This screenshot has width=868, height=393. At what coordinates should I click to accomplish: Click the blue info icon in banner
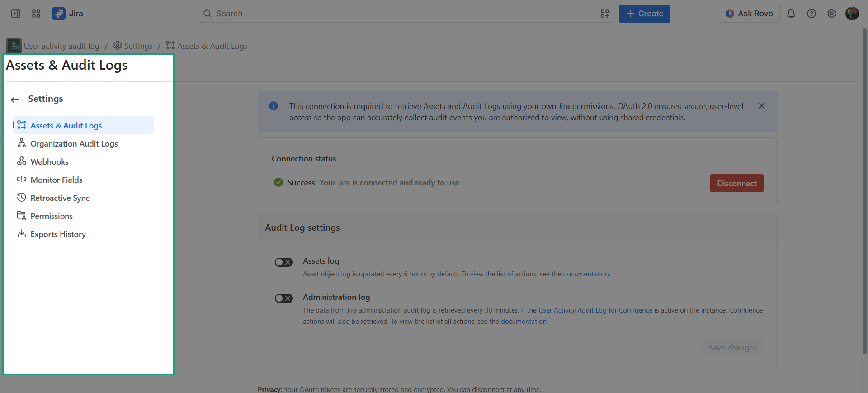tap(273, 106)
